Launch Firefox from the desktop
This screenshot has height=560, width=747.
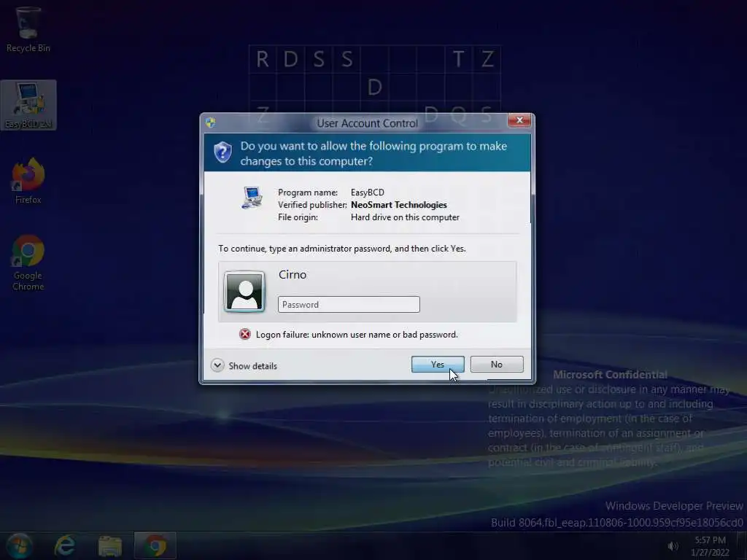click(28, 181)
